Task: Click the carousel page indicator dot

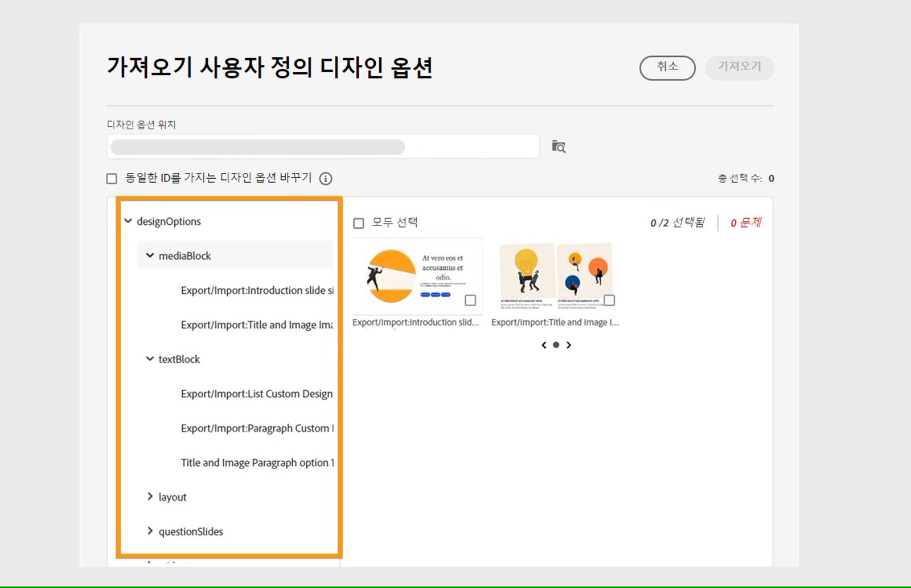Action: (x=556, y=344)
